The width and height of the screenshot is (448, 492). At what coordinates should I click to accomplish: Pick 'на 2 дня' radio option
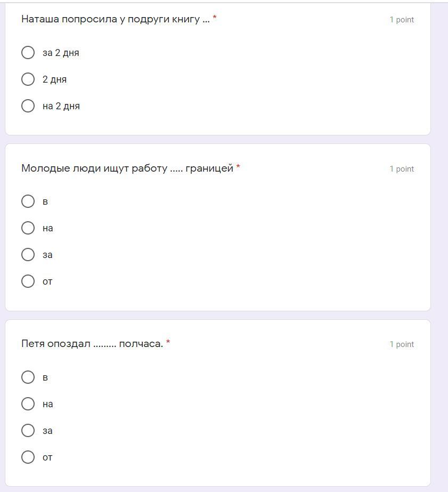pos(28,106)
